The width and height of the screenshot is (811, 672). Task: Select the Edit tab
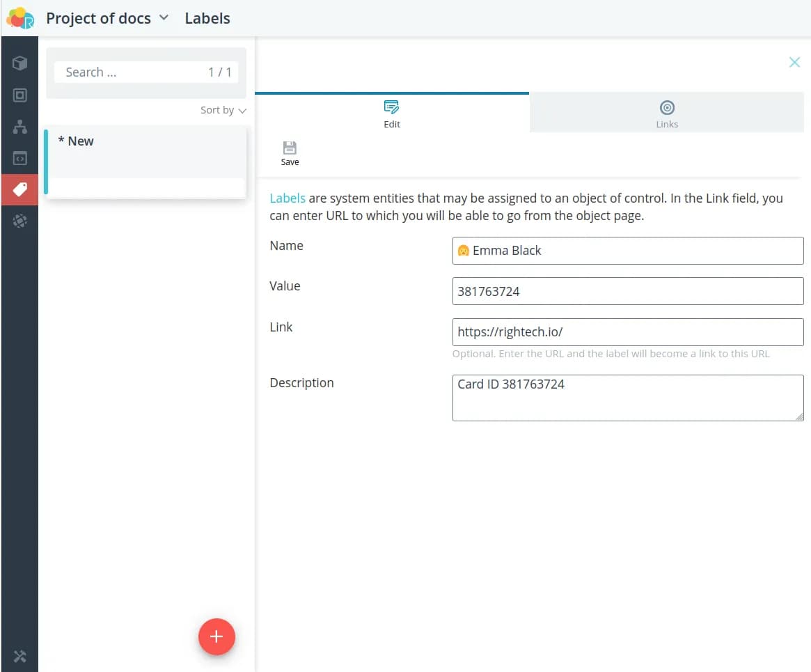pos(392,114)
